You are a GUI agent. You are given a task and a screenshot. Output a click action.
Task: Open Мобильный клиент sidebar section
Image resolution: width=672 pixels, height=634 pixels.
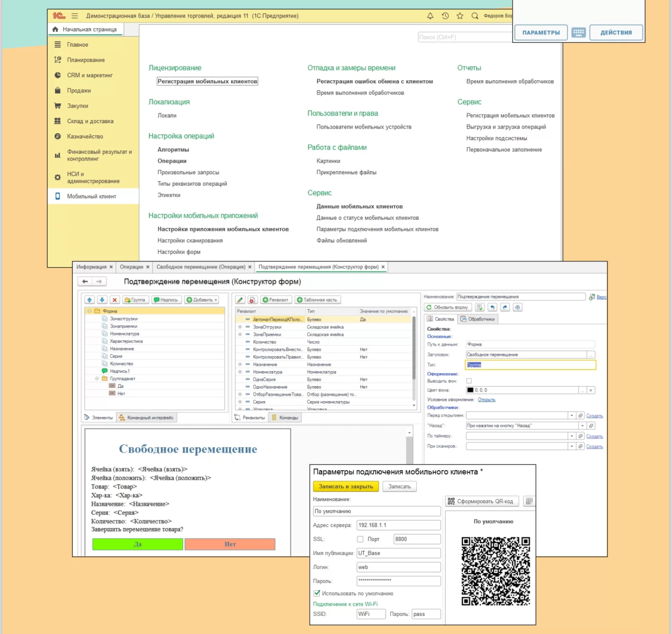[92, 196]
